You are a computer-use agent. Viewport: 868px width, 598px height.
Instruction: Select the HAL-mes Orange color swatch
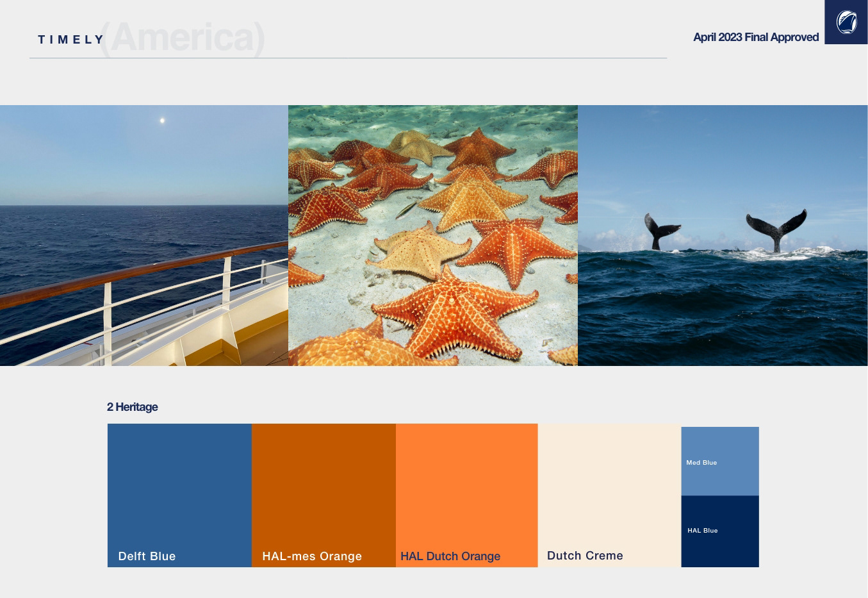pos(323,495)
